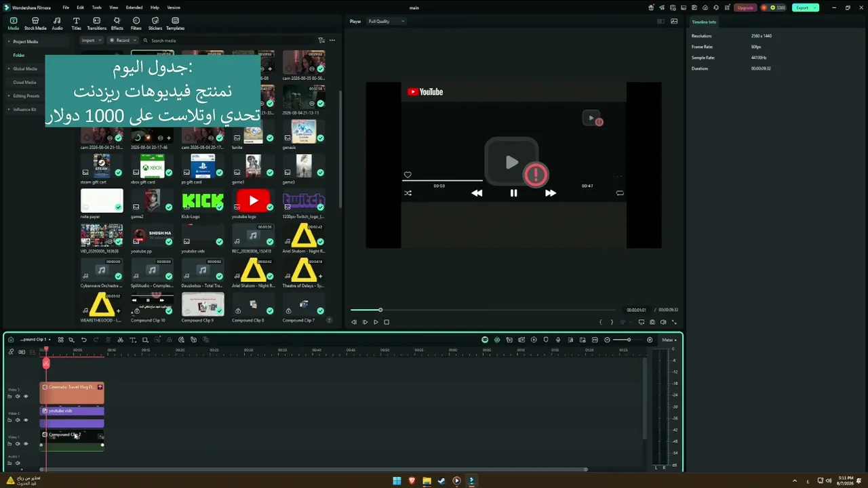Image resolution: width=868 pixels, height=488 pixels.
Task: Set mark out point in player
Action: coord(612,322)
